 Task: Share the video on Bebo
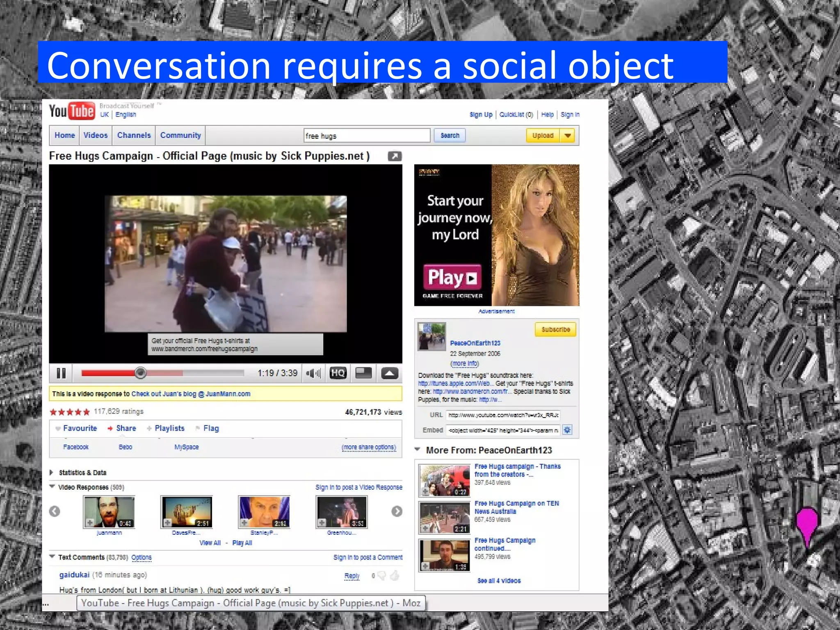pos(126,447)
